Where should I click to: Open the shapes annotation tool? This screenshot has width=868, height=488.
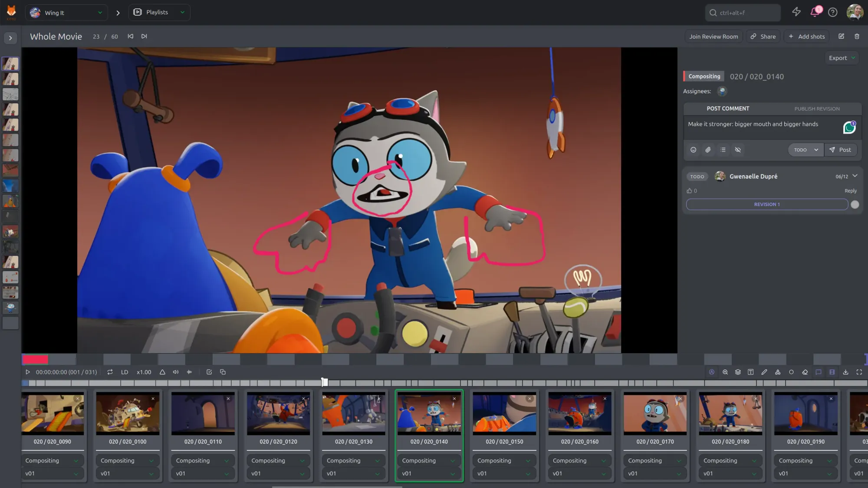[x=777, y=372]
